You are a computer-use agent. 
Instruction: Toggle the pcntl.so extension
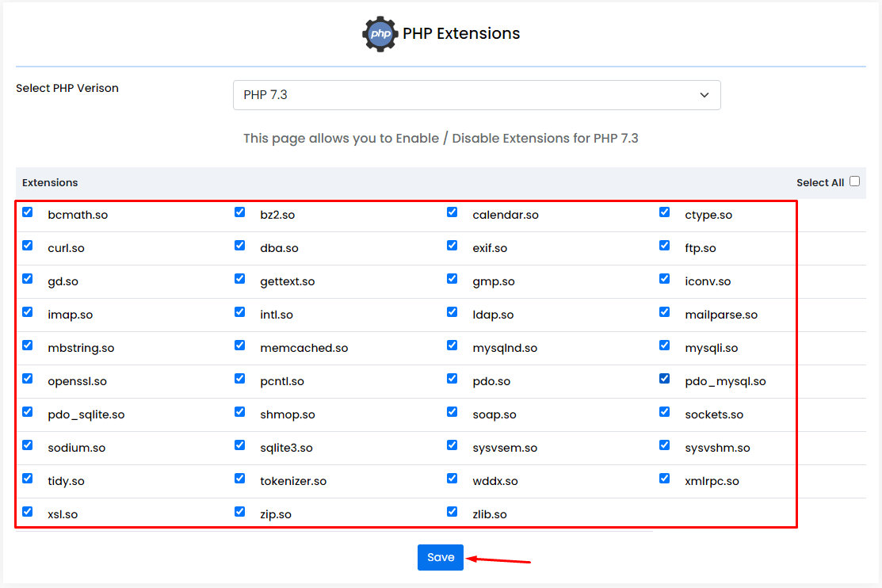239,378
